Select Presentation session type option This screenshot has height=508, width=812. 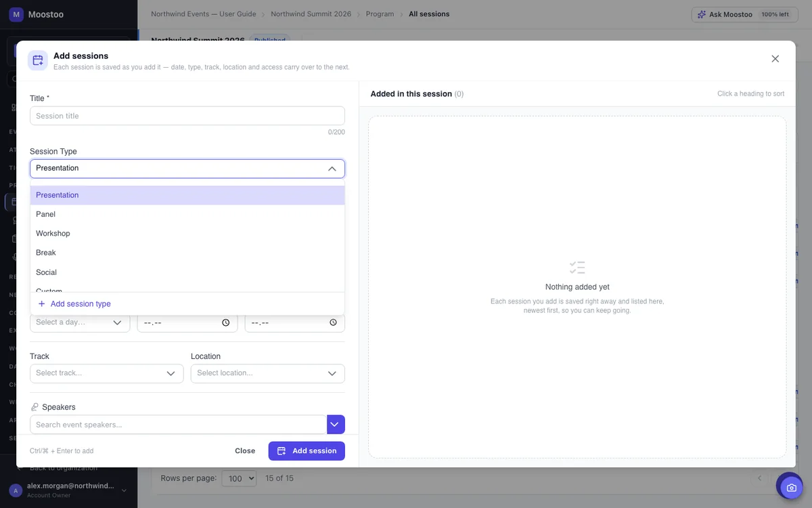pyautogui.click(x=187, y=195)
